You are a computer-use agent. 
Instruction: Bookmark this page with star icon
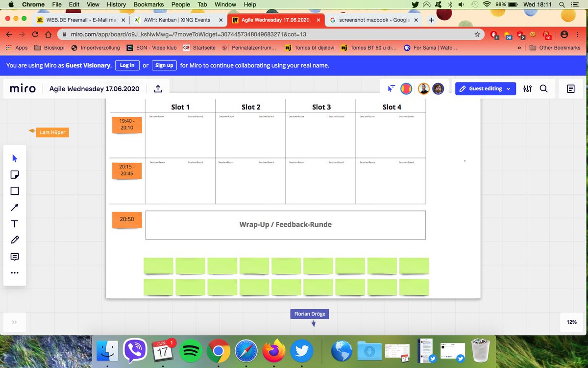coord(477,35)
